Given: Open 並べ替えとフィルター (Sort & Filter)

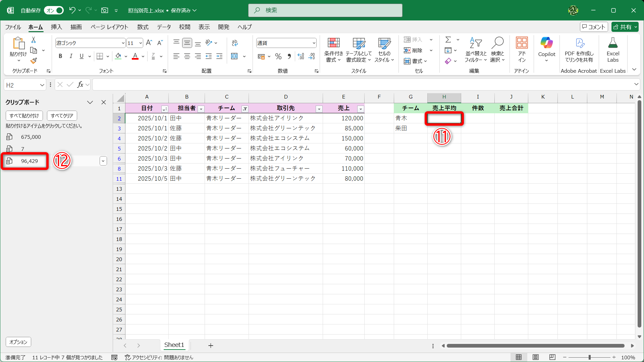Looking at the screenshot, I should click(475, 50).
